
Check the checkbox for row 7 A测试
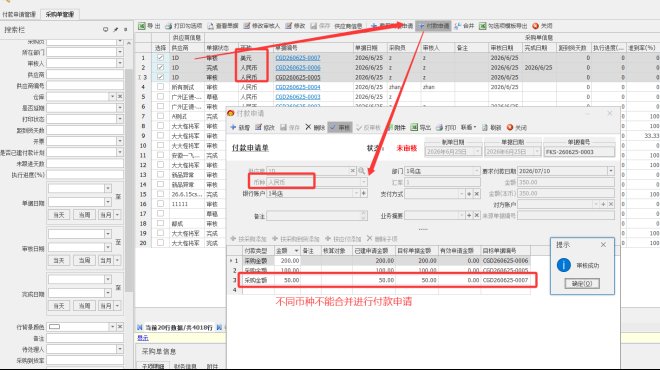pos(160,116)
